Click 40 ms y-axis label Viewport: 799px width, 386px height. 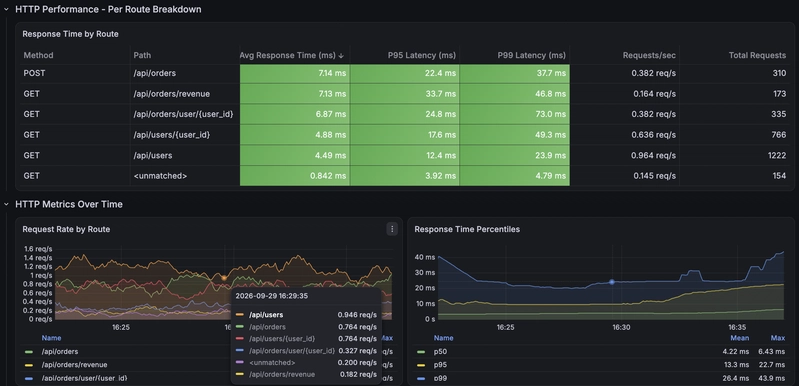(425, 258)
